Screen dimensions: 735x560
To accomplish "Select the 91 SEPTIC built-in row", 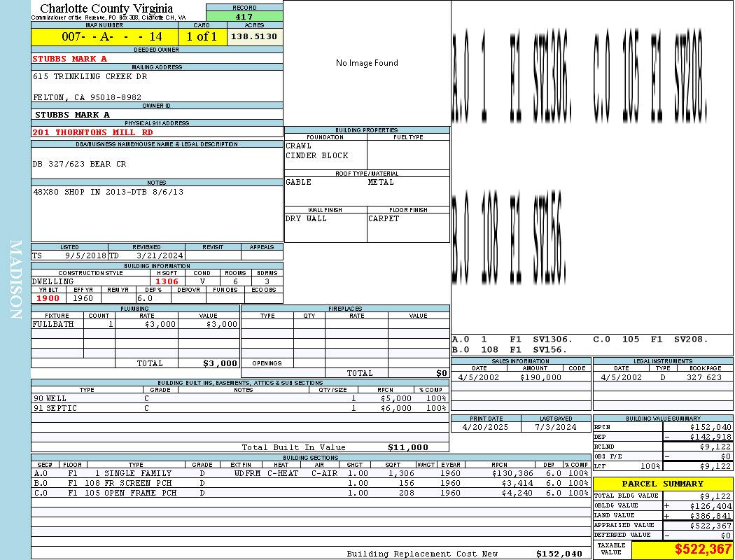I will pyautogui.click(x=240, y=408).
